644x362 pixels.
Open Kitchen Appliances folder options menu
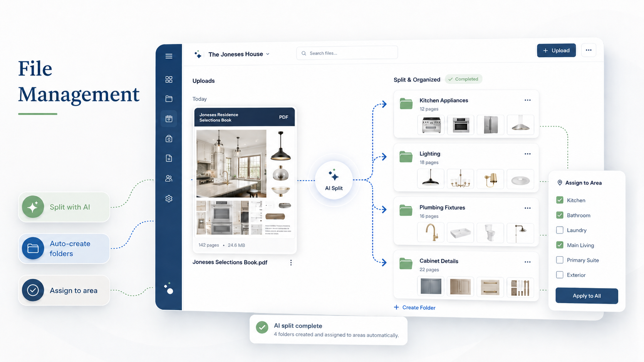527,100
